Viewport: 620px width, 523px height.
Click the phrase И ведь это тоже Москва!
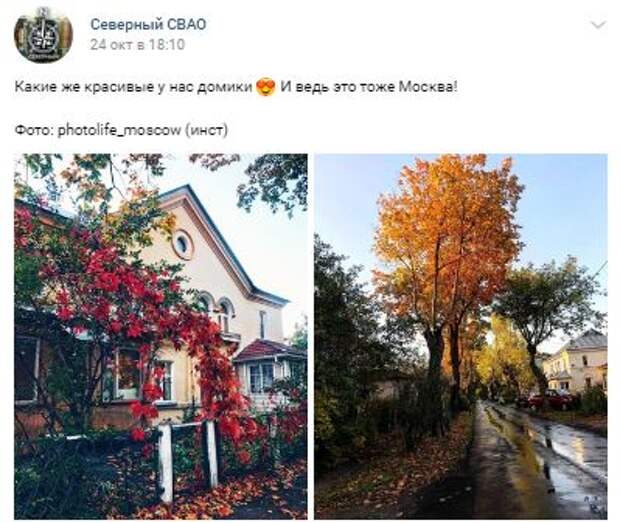coord(369,87)
